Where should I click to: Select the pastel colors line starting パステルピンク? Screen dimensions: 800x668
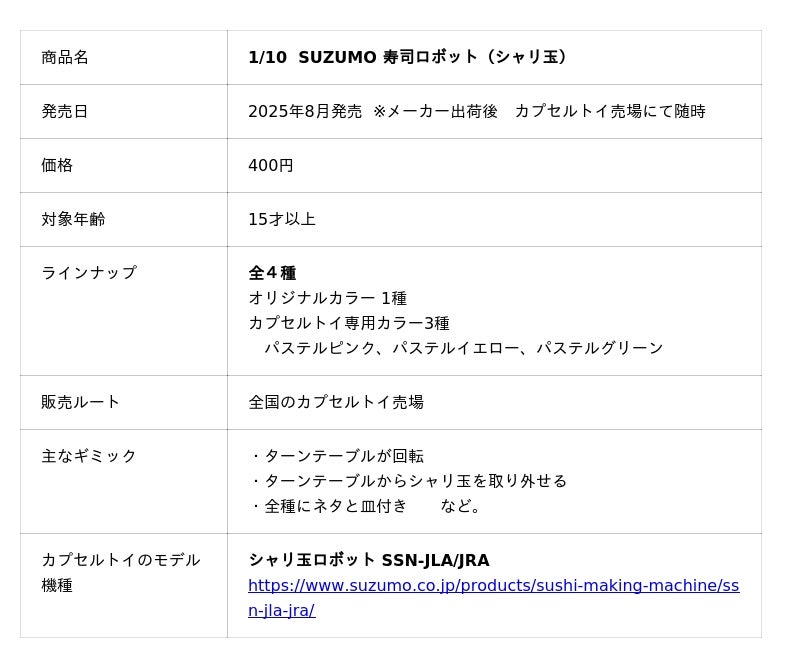[x=463, y=348]
